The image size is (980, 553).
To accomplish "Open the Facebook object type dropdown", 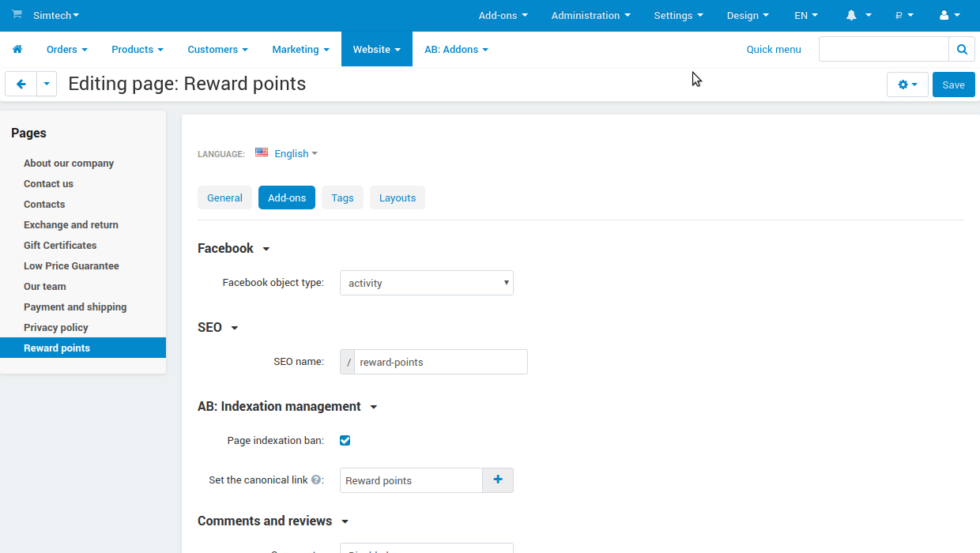I will click(426, 282).
